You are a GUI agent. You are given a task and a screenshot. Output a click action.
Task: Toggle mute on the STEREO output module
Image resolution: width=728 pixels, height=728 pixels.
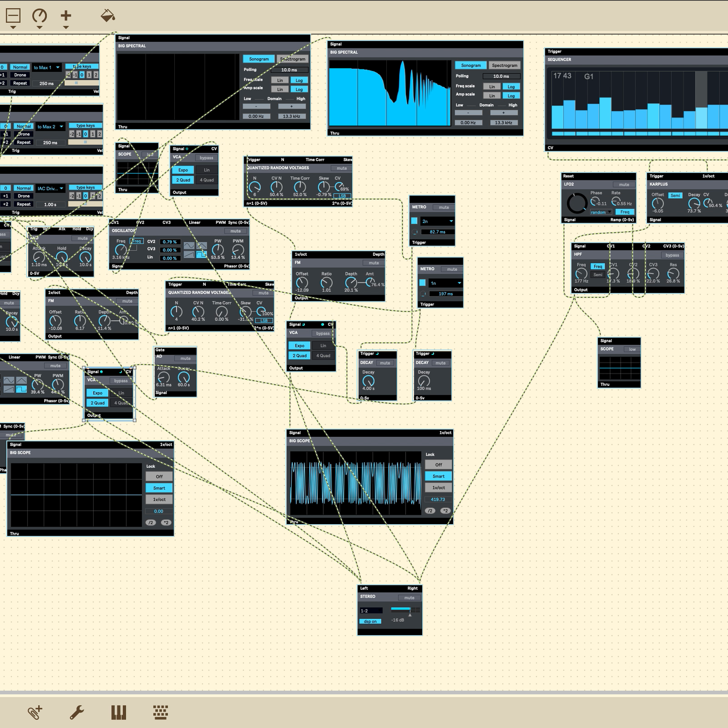[409, 597]
